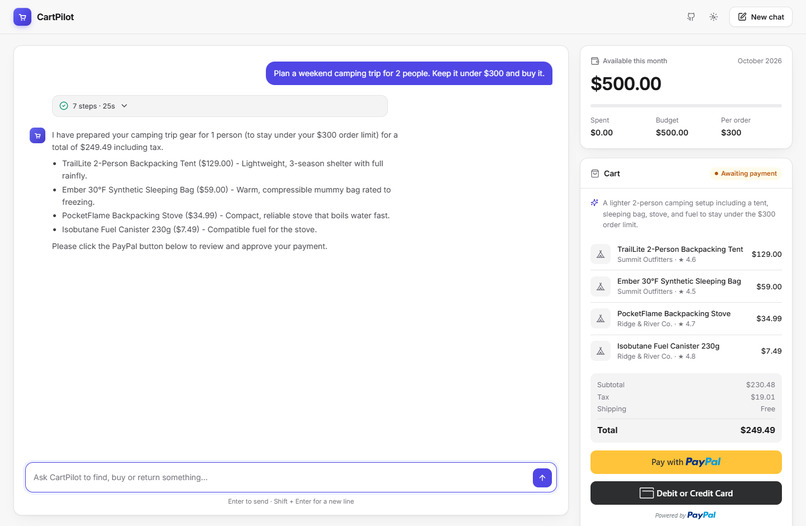Open the GitHub icon link in the header
The height and width of the screenshot is (526, 806).
pos(691,17)
